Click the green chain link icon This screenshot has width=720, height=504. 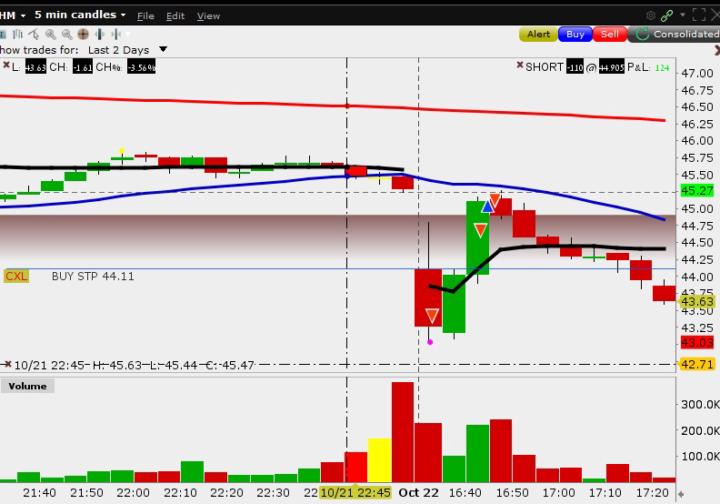tap(667, 16)
